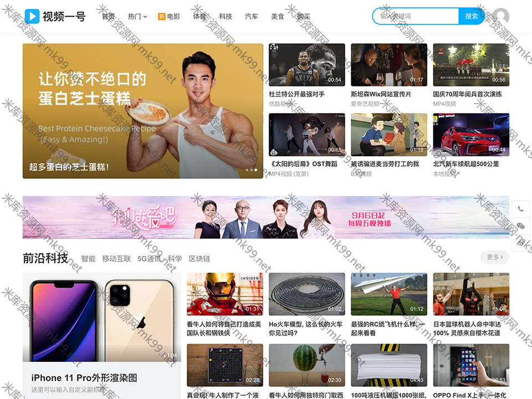The width and height of the screenshot is (532, 399).
Task: Expand the 热门 dropdown menu
Action: point(137,16)
